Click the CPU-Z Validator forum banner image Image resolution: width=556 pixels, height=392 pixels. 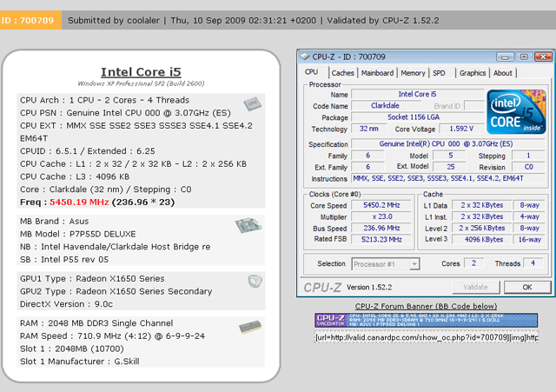pyautogui.click(x=426, y=320)
